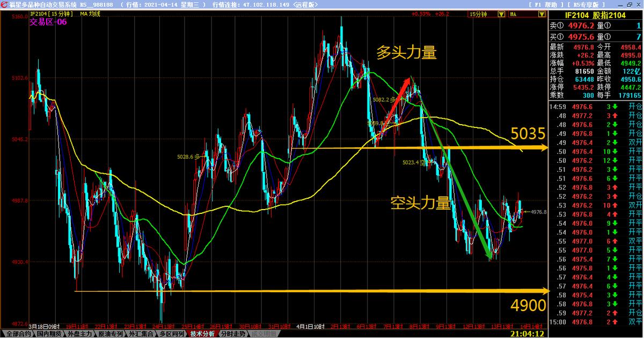The height and width of the screenshot is (338, 644).
Task: Switch to the 外盘主力 tab
Action: pos(79,334)
